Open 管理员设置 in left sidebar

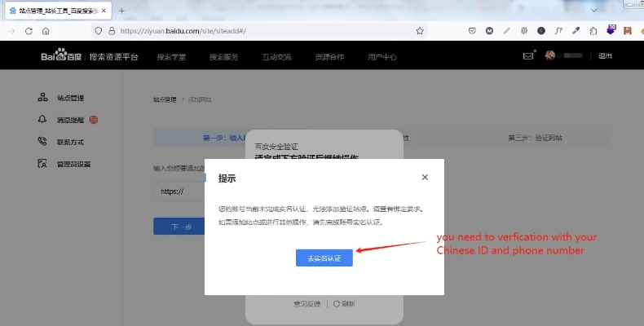[73, 164]
